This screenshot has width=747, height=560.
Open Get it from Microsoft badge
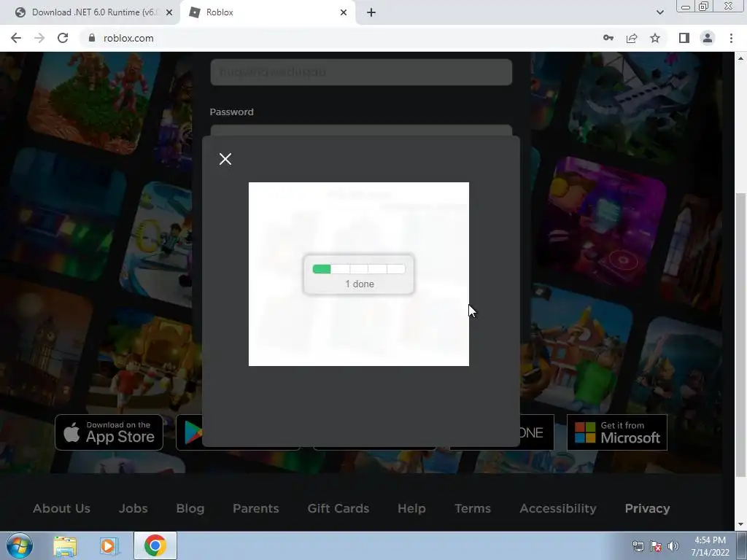[x=617, y=432]
